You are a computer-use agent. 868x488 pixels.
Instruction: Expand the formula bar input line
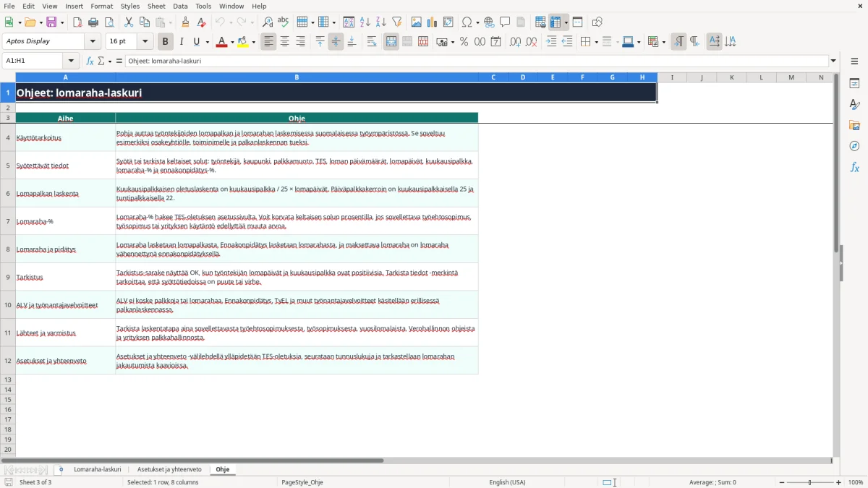click(x=833, y=61)
